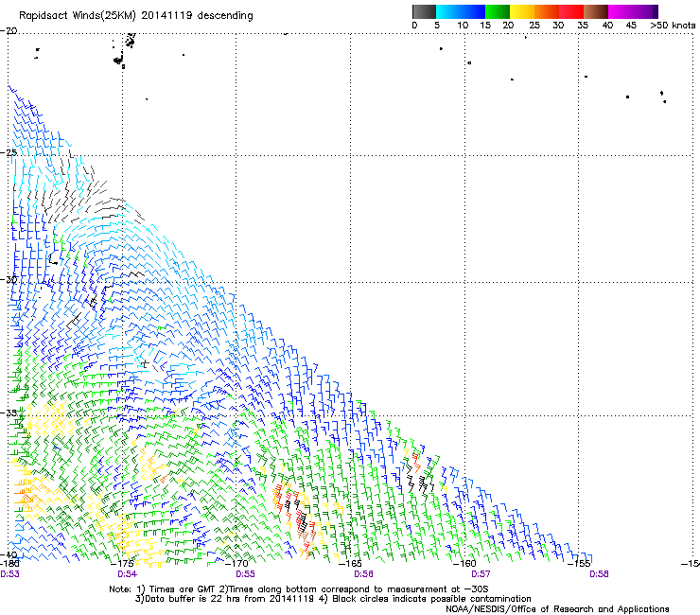Screen dimensions: 700x615
Task: Click the magenta 40-45 knots legend swatch
Action: coord(621,11)
